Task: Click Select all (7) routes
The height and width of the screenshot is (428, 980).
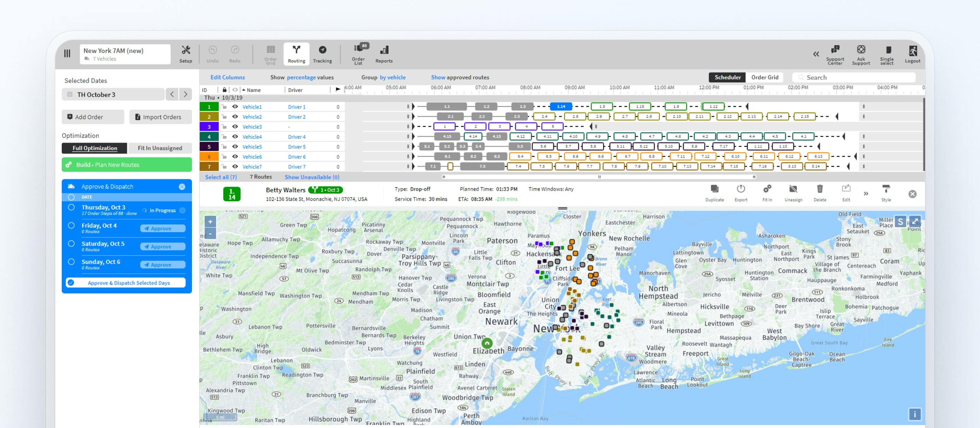Action: coord(221,177)
